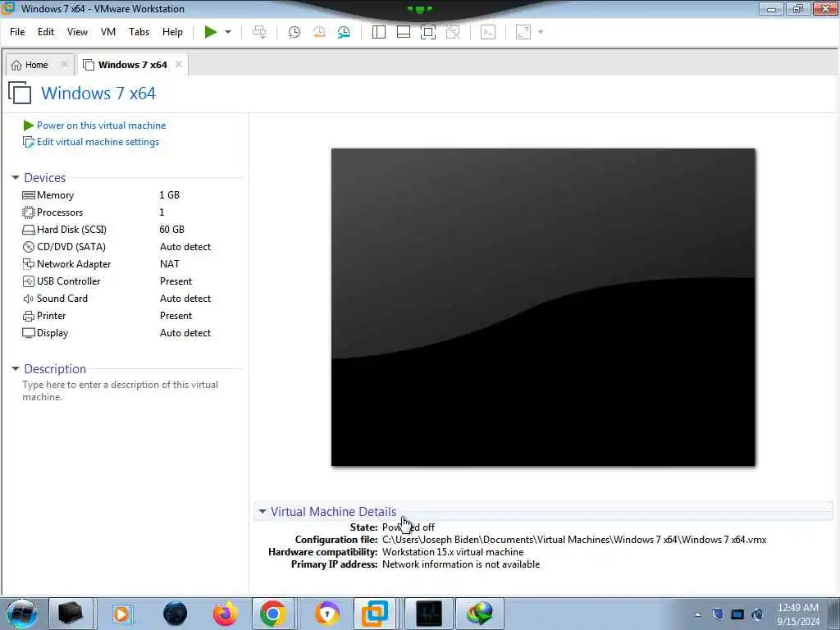Click the green Power On play button in toolbar
840x630 pixels.
pyautogui.click(x=211, y=32)
